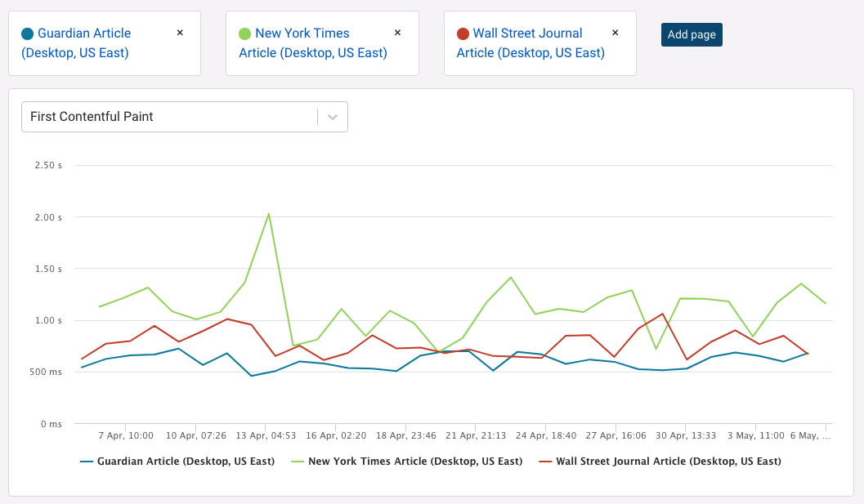Image resolution: width=864 pixels, height=504 pixels.
Task: Expand metric selector using chevron arrow
Action: 332,117
